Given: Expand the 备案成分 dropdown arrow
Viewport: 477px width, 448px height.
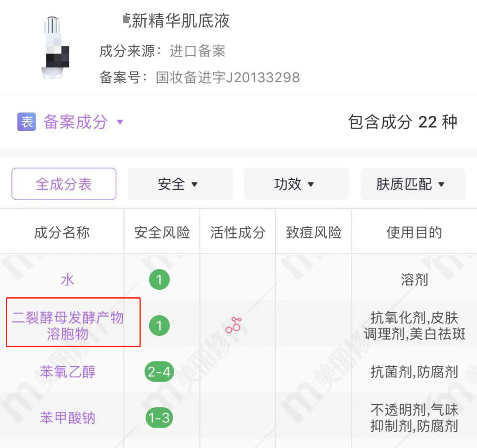Looking at the screenshot, I should [x=120, y=122].
